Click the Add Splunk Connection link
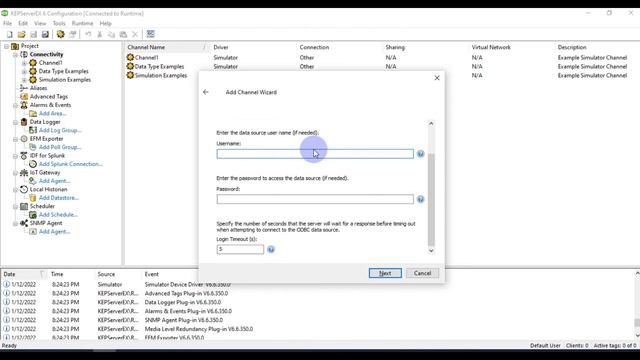This screenshot has width=640, height=360. 70,164
